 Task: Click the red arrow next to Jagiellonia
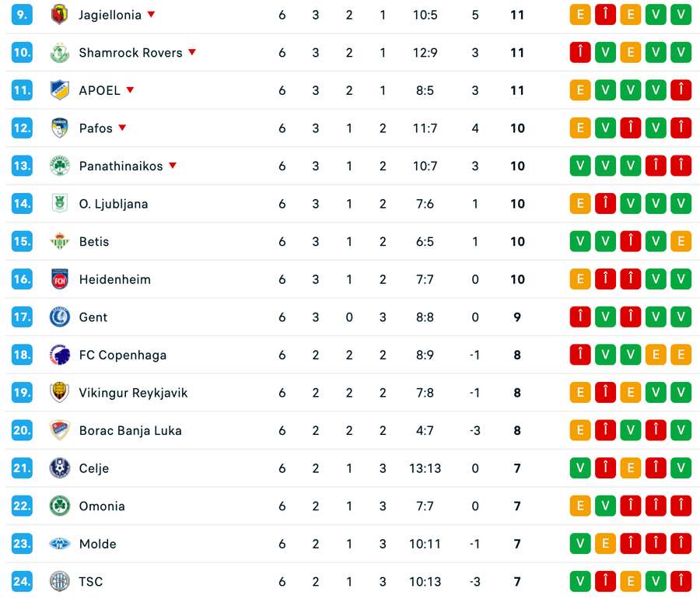[151, 15]
